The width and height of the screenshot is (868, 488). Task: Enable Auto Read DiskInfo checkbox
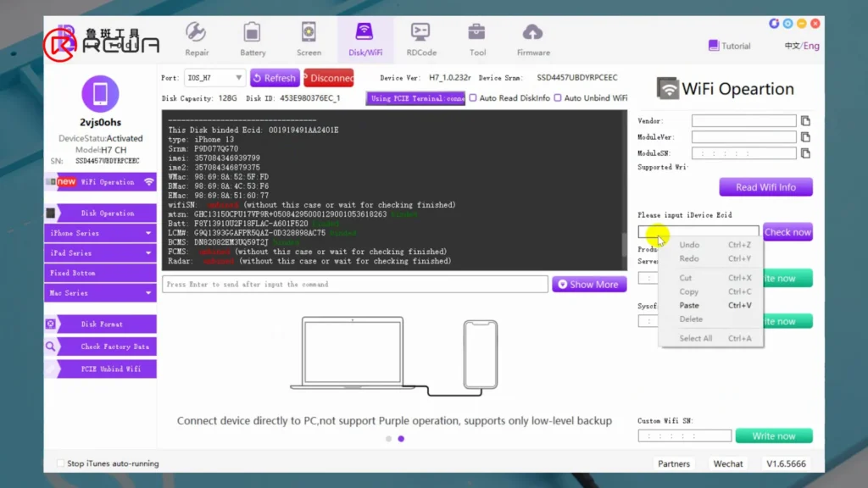473,98
